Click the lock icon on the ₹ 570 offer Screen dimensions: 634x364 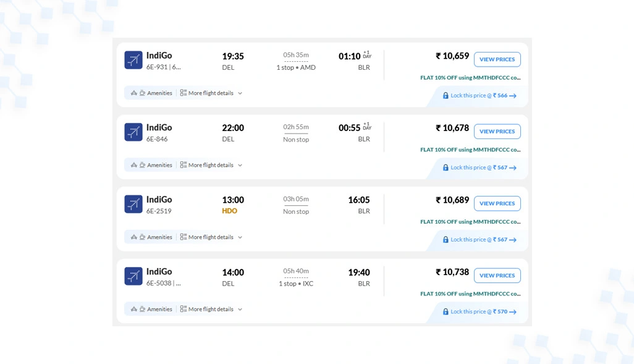pyautogui.click(x=446, y=311)
